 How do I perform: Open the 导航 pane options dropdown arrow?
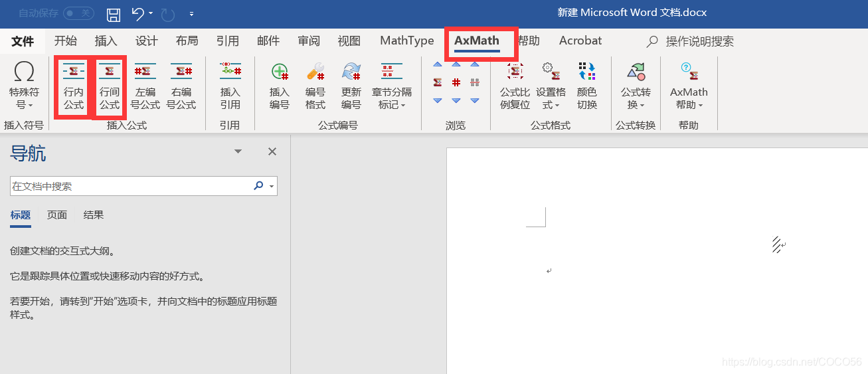click(x=238, y=151)
